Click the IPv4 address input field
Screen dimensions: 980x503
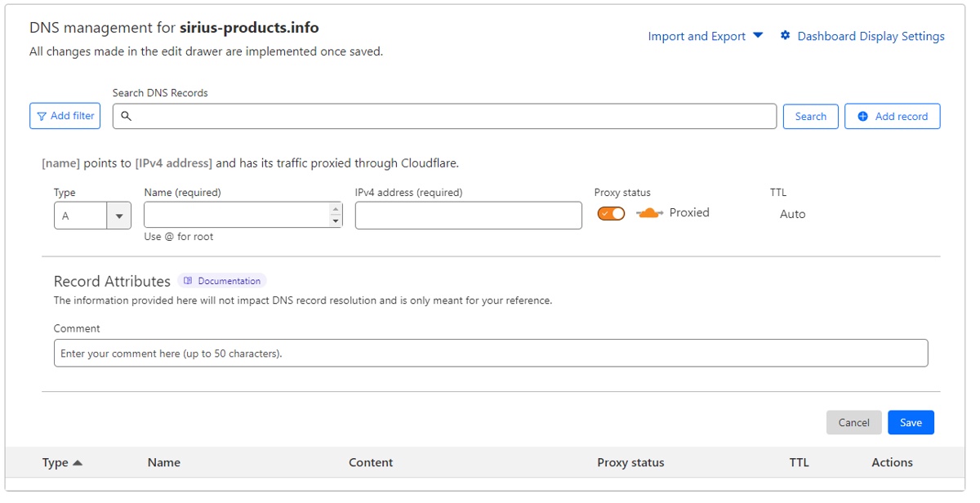(469, 216)
